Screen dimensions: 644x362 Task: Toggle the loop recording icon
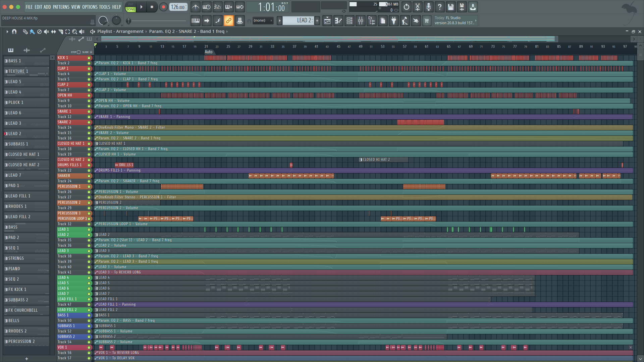(x=240, y=7)
